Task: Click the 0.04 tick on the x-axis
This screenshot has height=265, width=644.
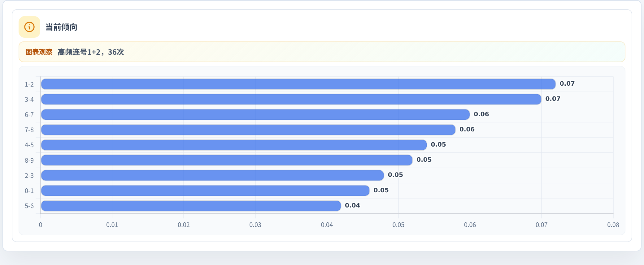Action: [327, 225]
